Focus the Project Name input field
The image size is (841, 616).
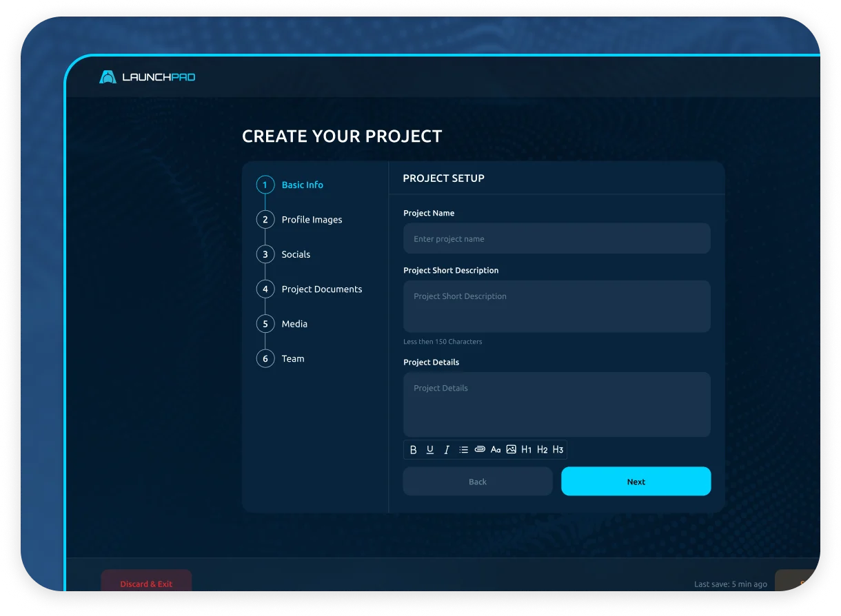pos(556,239)
